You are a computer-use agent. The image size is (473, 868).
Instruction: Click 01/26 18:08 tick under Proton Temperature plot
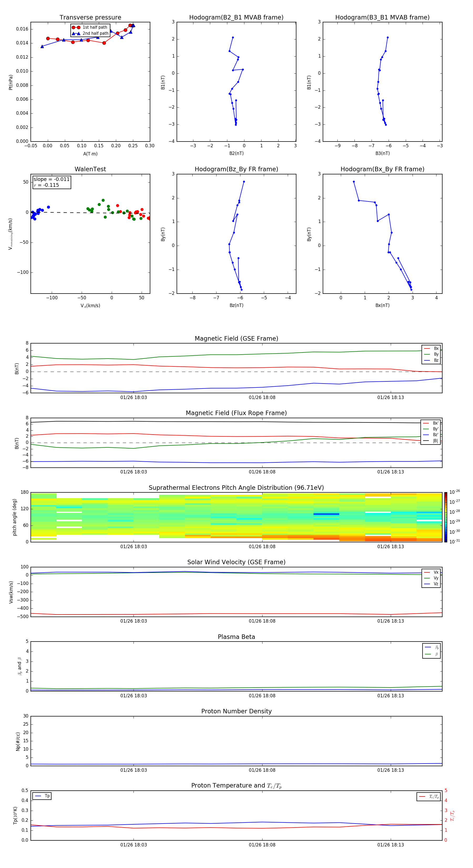(262, 845)
